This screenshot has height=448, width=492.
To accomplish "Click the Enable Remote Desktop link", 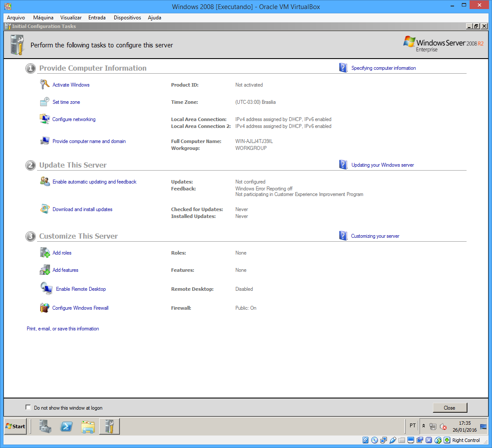I will coord(81,289).
